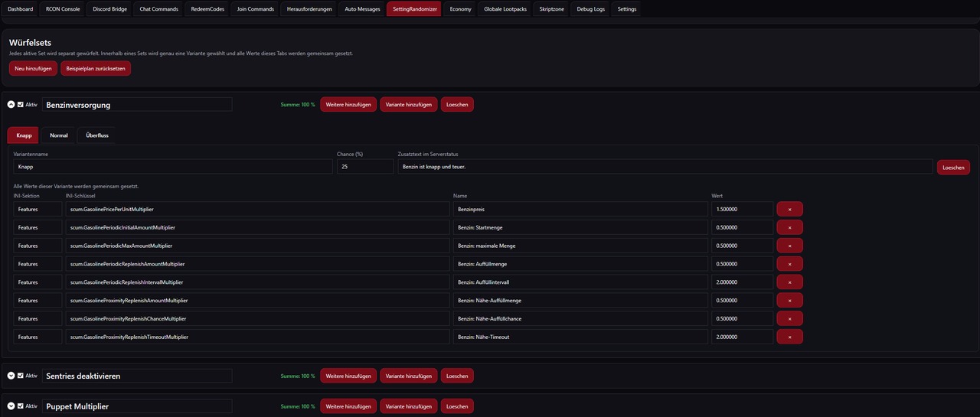Click Variante hinzufügen for Sentries deaktivieren
980x417 pixels.
[409, 376]
